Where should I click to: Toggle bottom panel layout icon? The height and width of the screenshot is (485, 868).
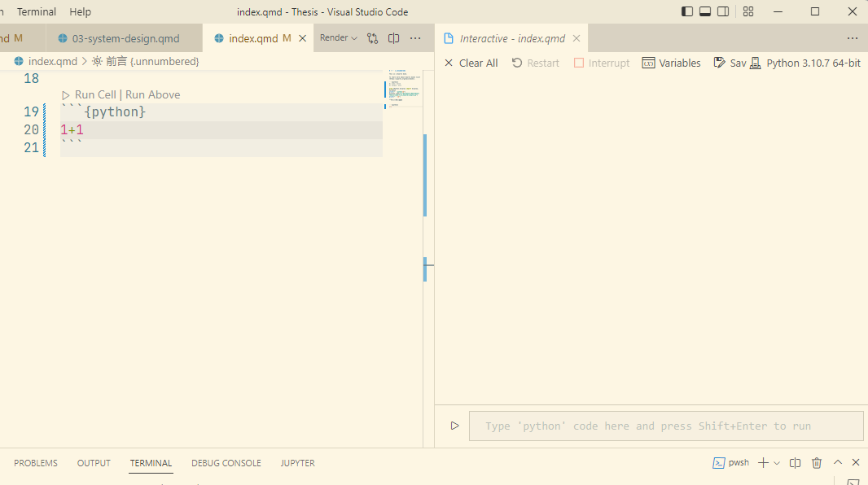(705, 11)
